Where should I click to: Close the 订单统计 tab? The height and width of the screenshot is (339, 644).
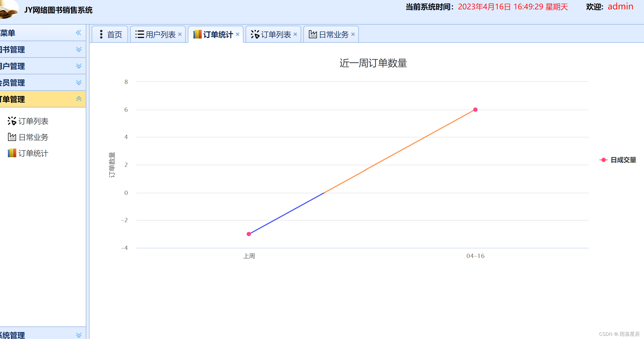point(238,34)
